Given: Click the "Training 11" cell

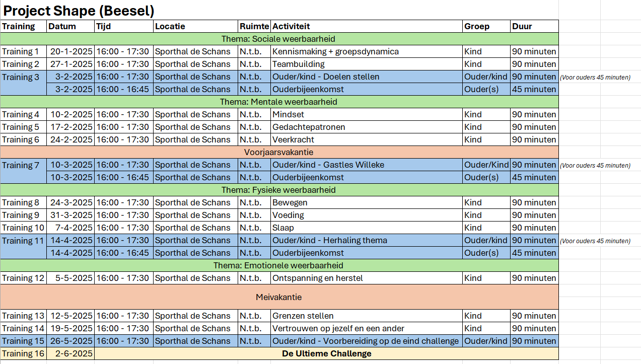Looking at the screenshot, I should [x=24, y=246].
